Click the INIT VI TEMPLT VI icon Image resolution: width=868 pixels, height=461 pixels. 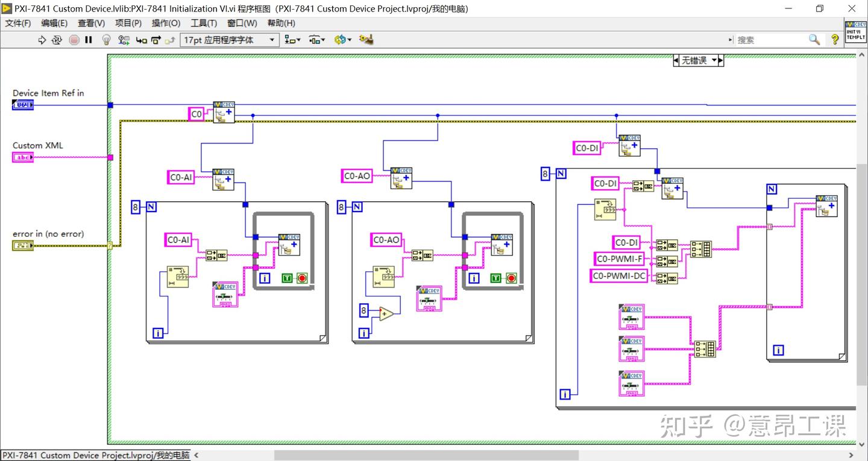[855, 31]
